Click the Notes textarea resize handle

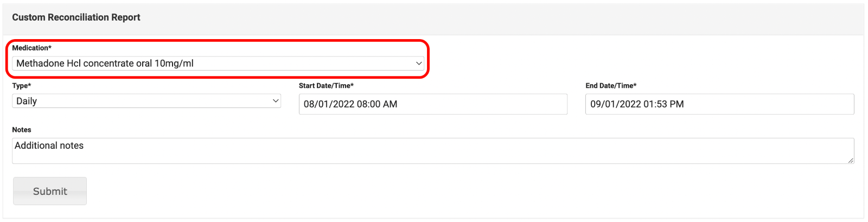850,160
